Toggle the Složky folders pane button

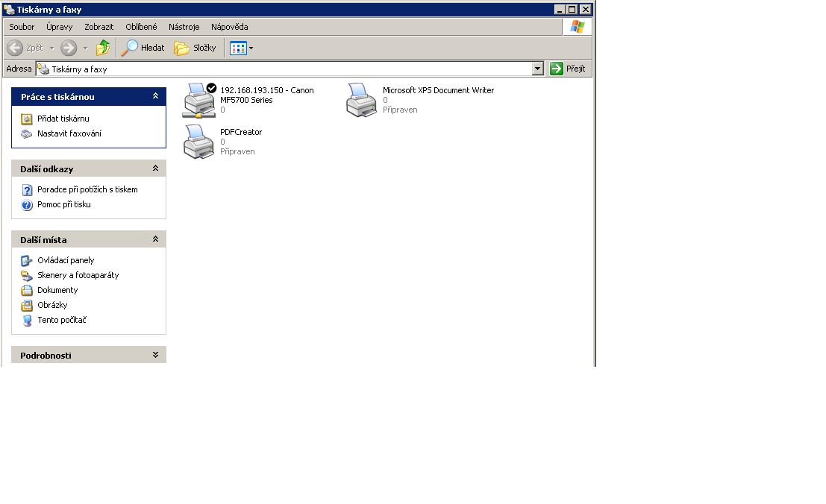pos(195,48)
